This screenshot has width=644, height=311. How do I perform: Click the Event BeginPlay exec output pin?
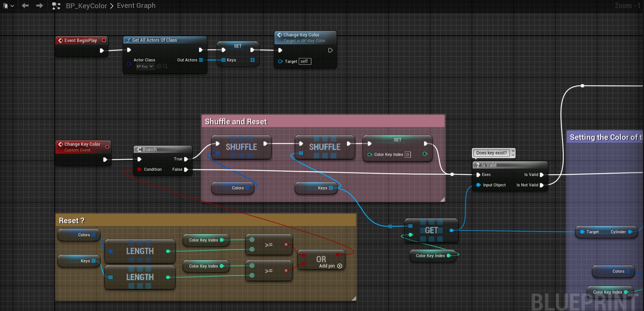click(x=102, y=51)
